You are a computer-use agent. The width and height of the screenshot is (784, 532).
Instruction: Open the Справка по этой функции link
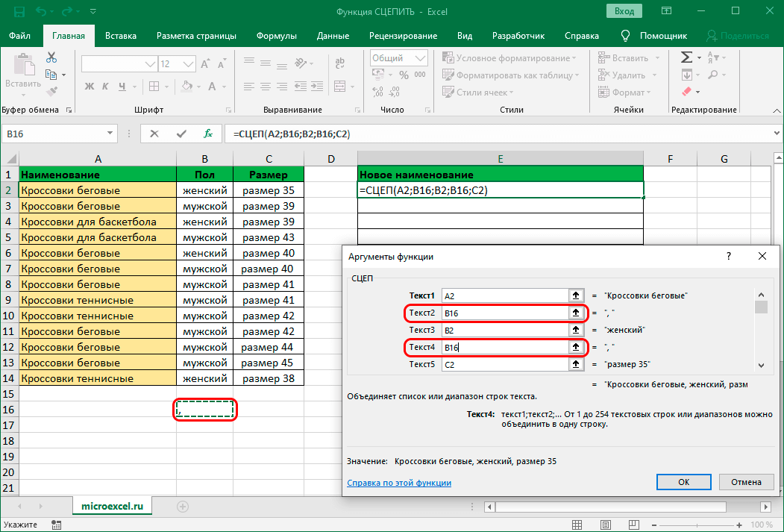pyautogui.click(x=399, y=483)
